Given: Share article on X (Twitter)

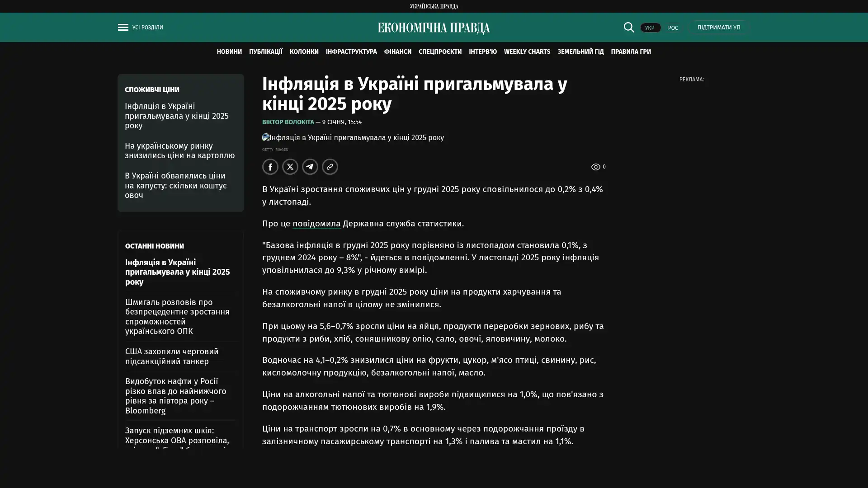Looking at the screenshot, I should point(290,167).
